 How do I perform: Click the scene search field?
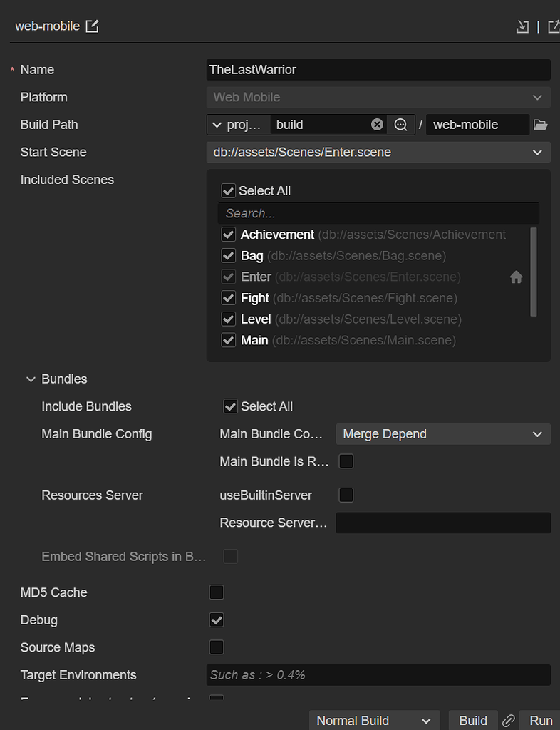[378, 212]
